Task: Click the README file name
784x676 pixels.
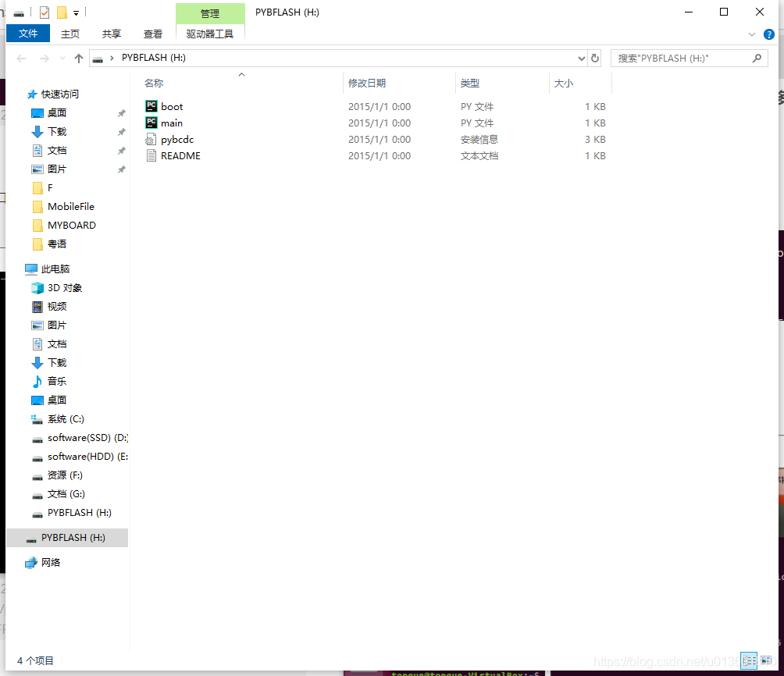Action: coord(180,156)
